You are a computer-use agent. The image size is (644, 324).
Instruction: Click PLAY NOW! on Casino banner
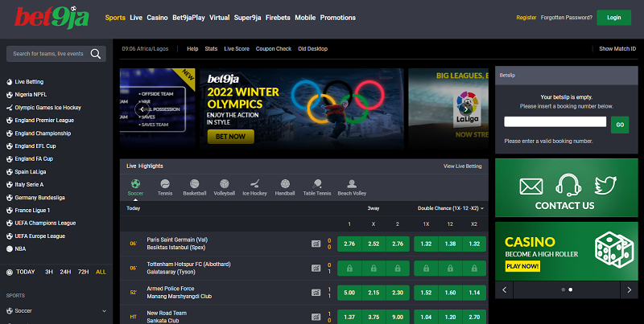click(x=522, y=266)
